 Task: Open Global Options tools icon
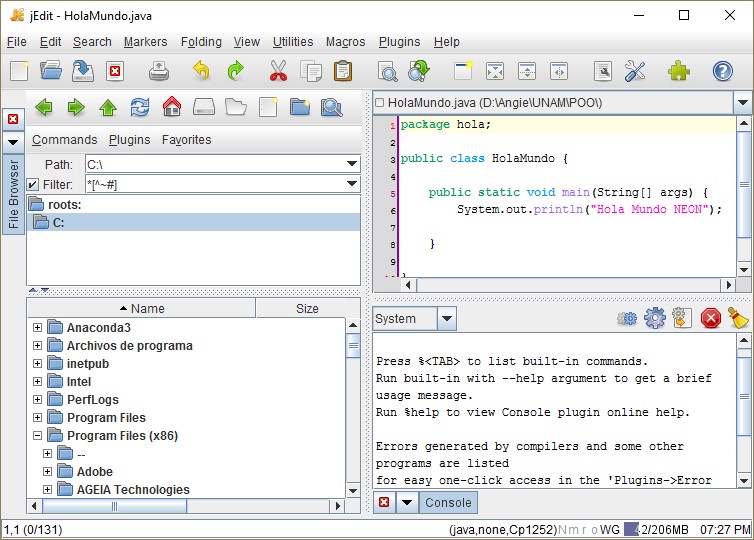tap(635, 71)
